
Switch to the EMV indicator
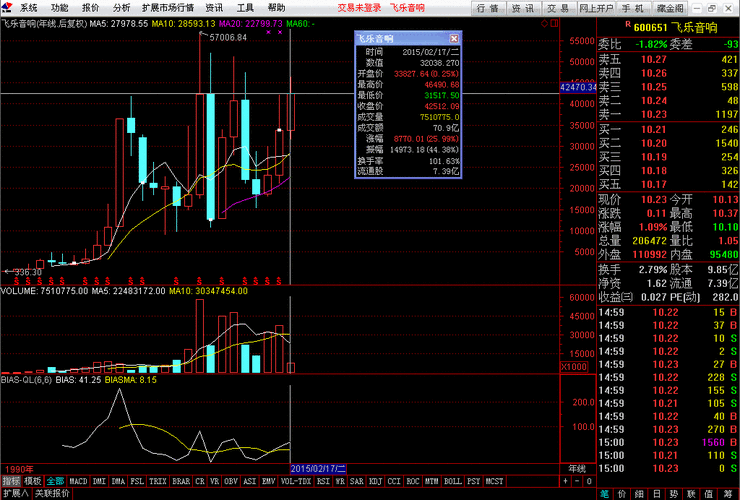click(x=269, y=481)
